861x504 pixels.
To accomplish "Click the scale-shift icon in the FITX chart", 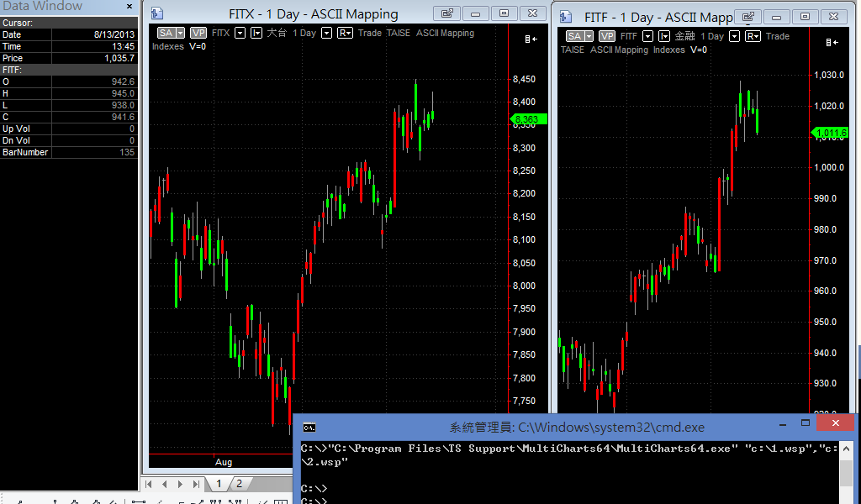I will click(x=531, y=39).
